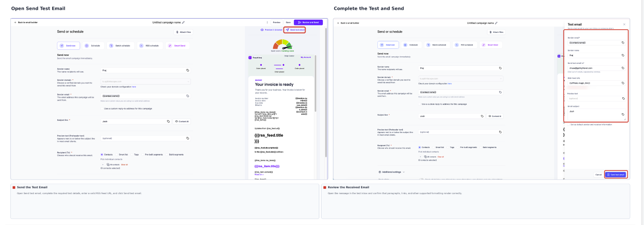644x225 pixels.
Task: Tick custom reply-to checkbox in right screenshot
Action: (x=419, y=104)
